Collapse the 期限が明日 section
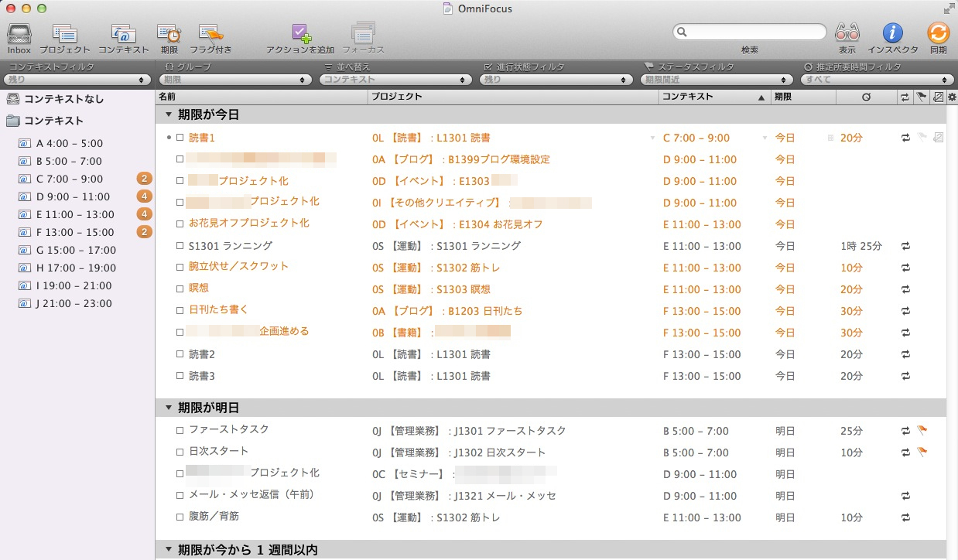Image resolution: width=958 pixels, height=560 pixels. pos(168,408)
